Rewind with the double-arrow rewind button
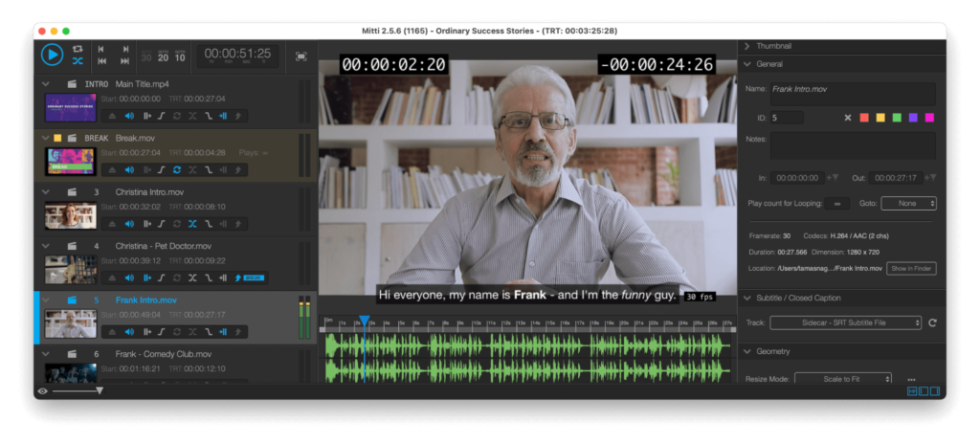The image size is (980, 444). [x=101, y=60]
